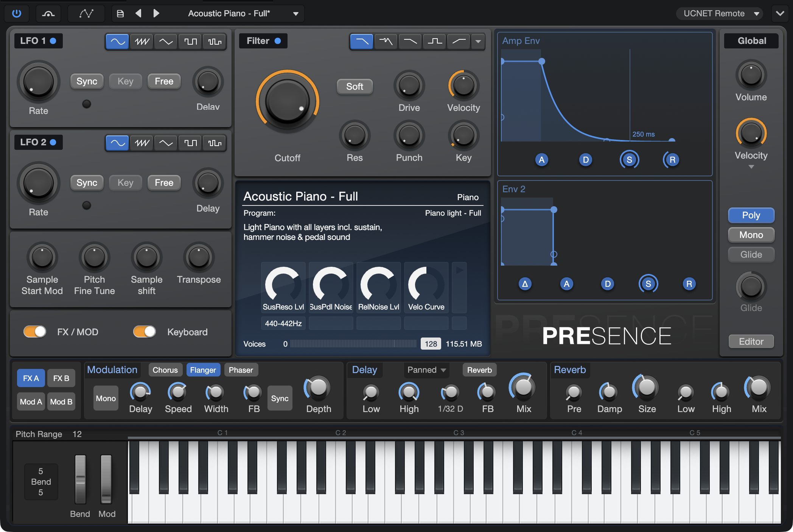Screen dimensions: 793x532
Task: Click Amp Env Decay D button
Action: 586,160
